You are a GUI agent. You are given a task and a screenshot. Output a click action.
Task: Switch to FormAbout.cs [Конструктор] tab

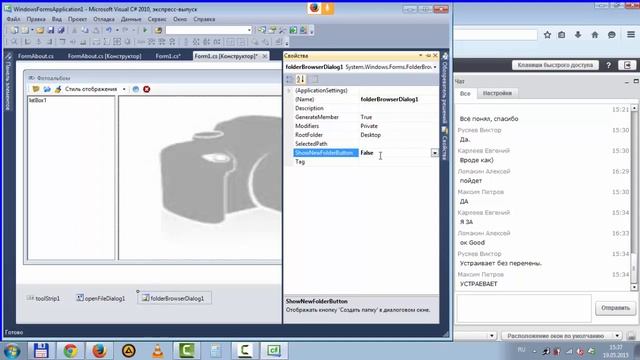click(104, 56)
